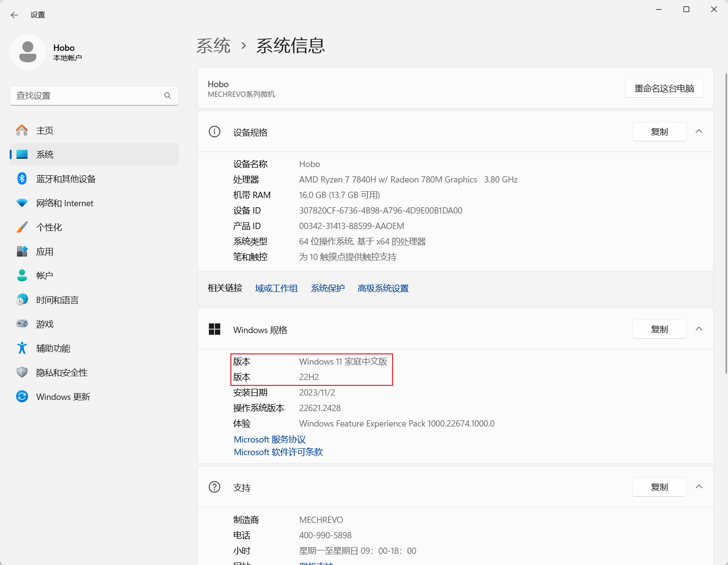The height and width of the screenshot is (565, 728).
Task: Click the Hobo user avatar
Action: point(28,52)
